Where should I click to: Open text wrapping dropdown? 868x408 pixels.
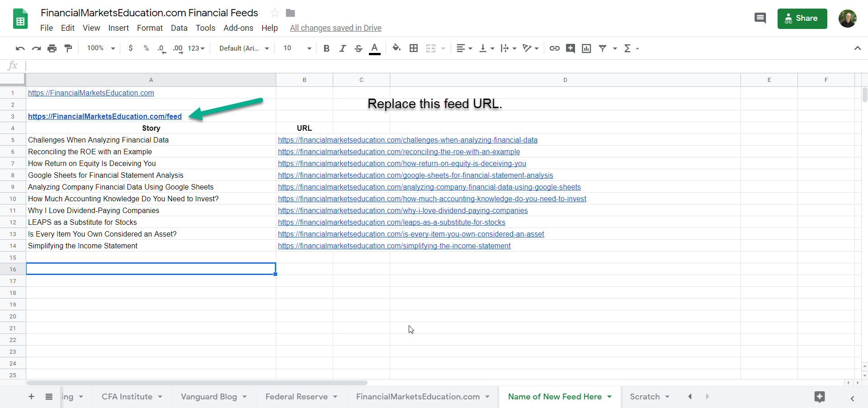(509, 48)
